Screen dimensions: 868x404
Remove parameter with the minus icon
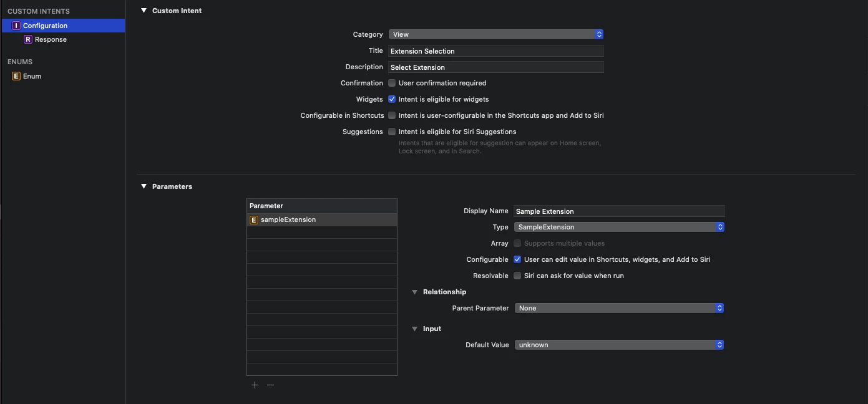tap(270, 385)
